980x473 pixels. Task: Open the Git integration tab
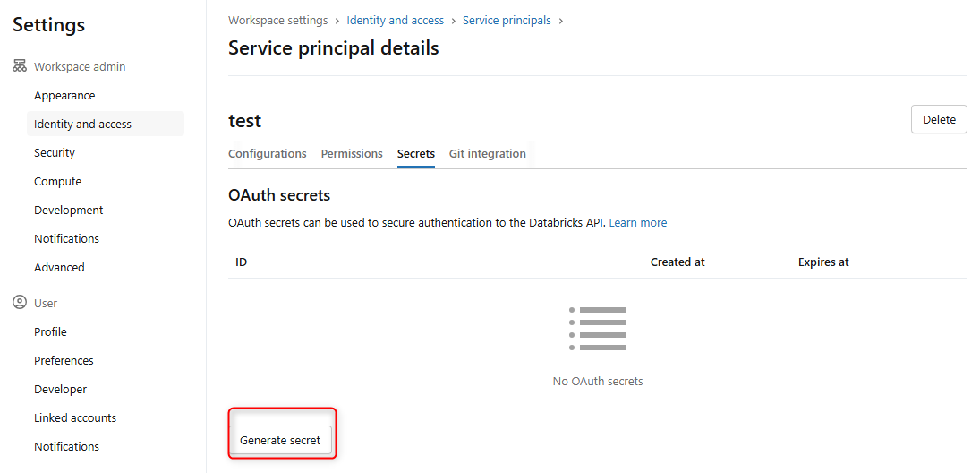tap(488, 154)
